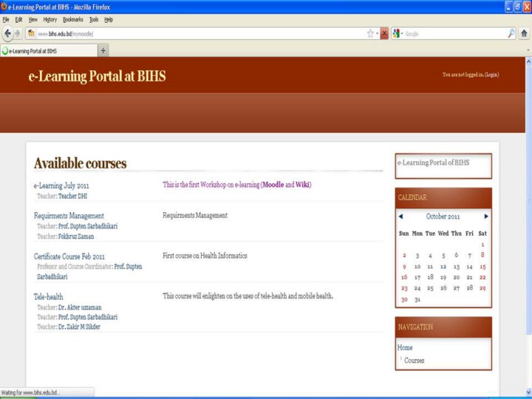Open the Bookmarks menu
This screenshot has width=532, height=399.
pos(72,19)
